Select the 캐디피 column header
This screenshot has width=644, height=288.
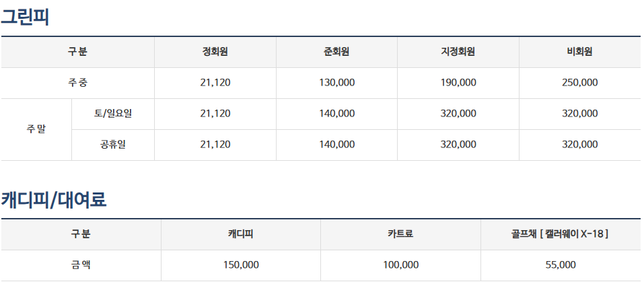coord(240,234)
